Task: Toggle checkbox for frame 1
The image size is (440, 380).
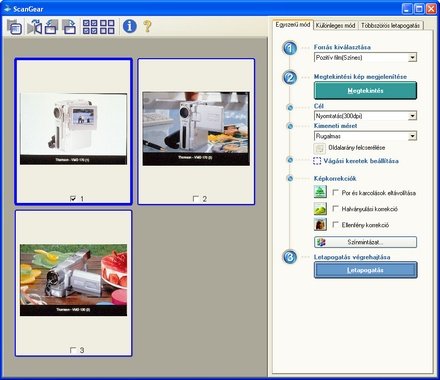Action: [73, 199]
